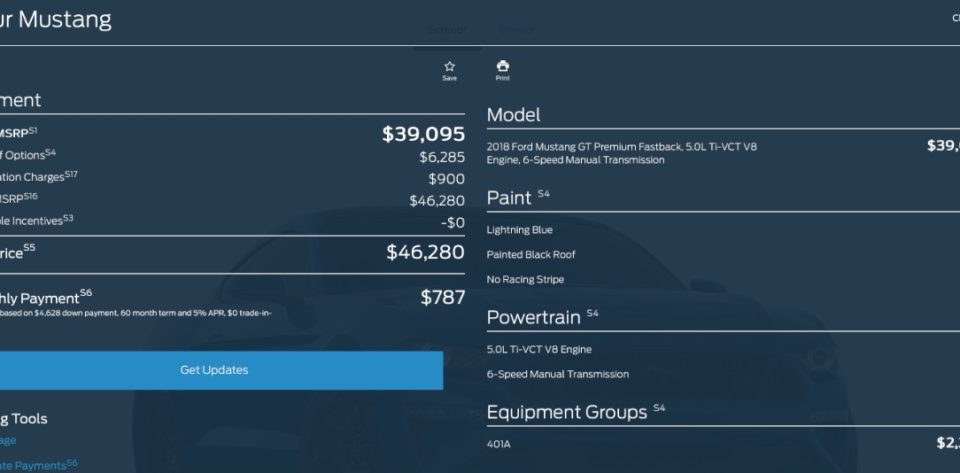
Task: Click the Get Updates button
Action: [214, 370]
